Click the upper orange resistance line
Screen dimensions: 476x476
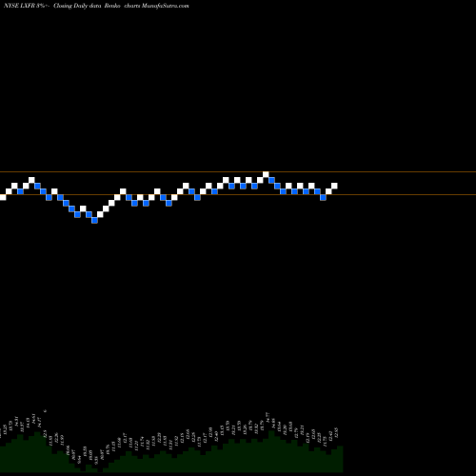(238, 172)
